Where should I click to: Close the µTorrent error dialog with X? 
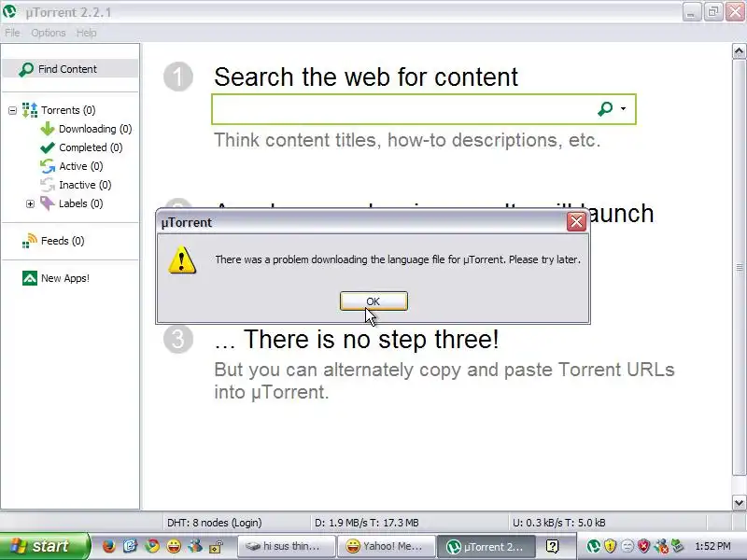click(576, 222)
